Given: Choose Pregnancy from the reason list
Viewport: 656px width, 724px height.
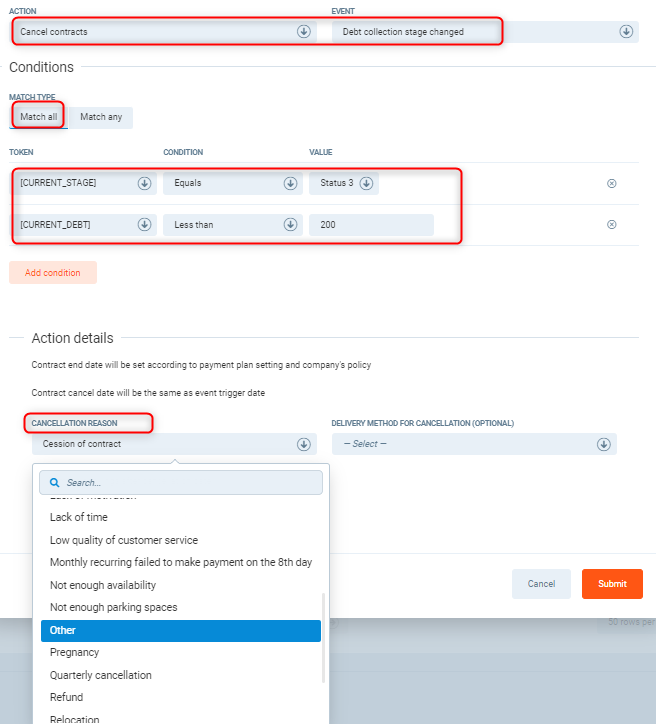Looking at the screenshot, I should (x=75, y=652).
